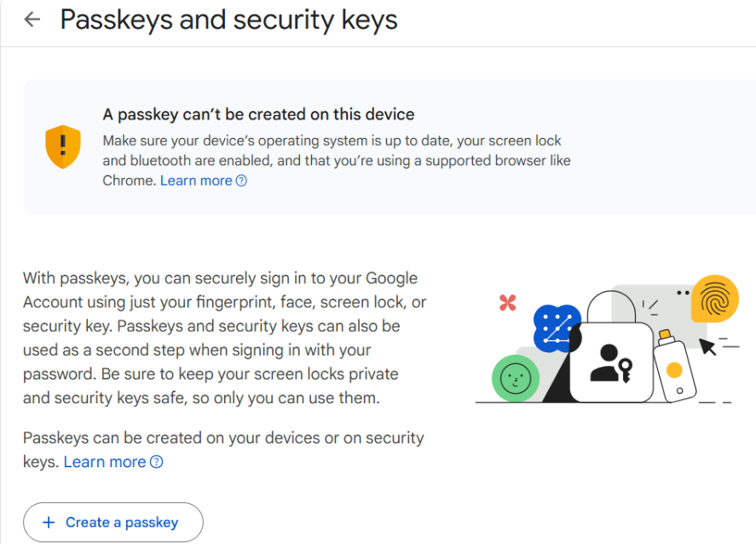Viewport: 756px width, 544px height.
Task: Click the plus icon beside Create a passkey
Action: [49, 523]
